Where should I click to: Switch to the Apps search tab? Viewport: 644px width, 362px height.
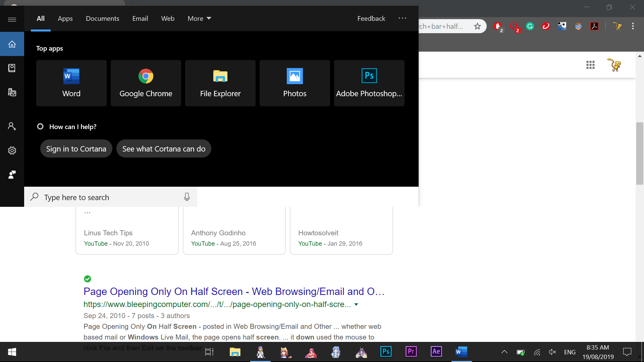[65, 18]
